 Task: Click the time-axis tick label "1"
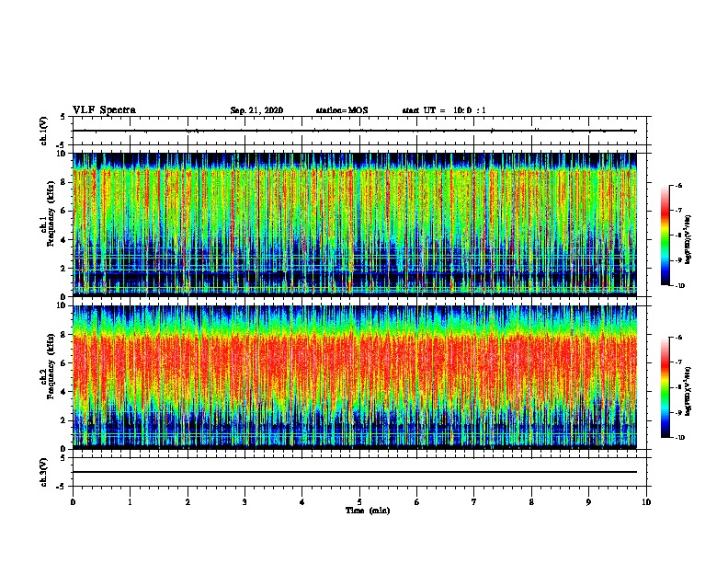(x=130, y=502)
